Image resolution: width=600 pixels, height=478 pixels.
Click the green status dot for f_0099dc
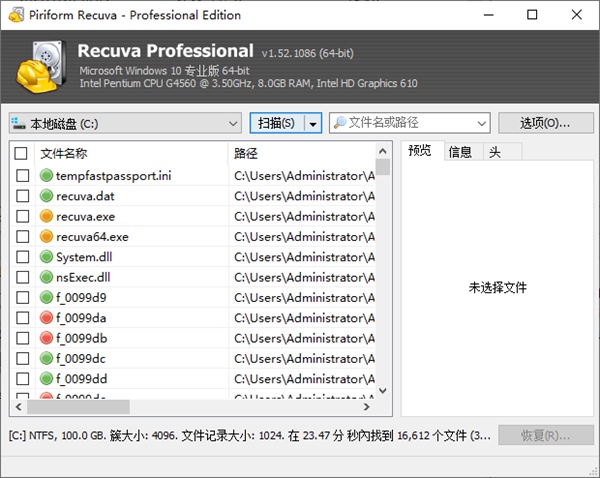[x=46, y=358]
